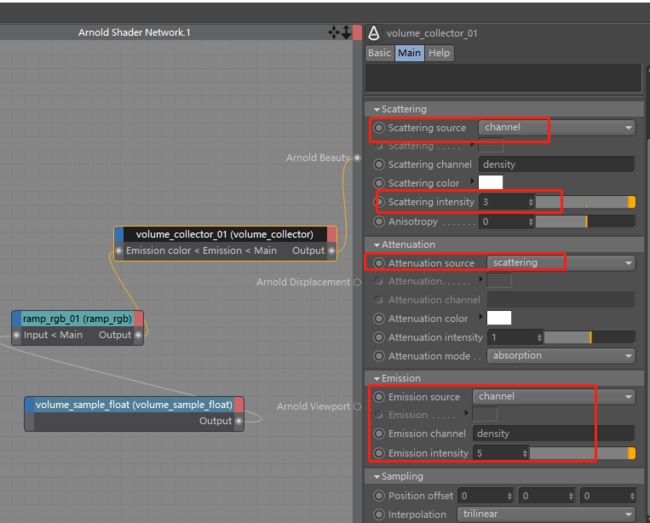Switch to the Main tab
The height and width of the screenshot is (523, 650).
click(x=409, y=53)
